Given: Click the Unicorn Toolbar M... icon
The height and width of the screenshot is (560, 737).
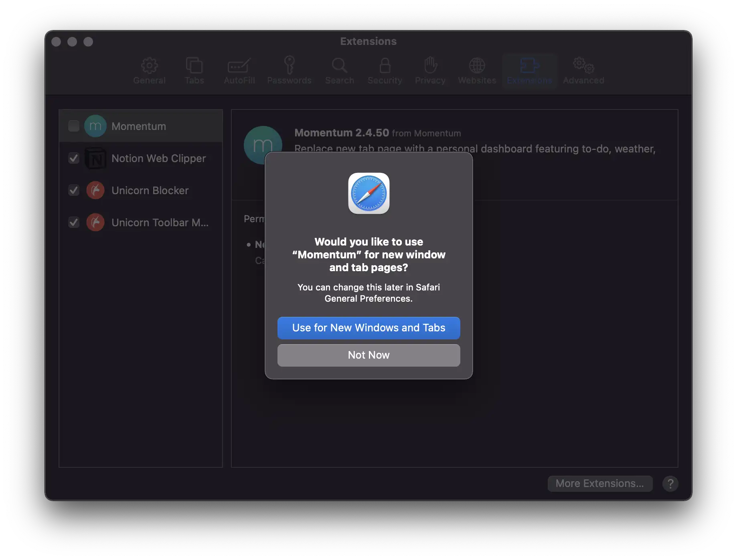Looking at the screenshot, I should pos(95,222).
